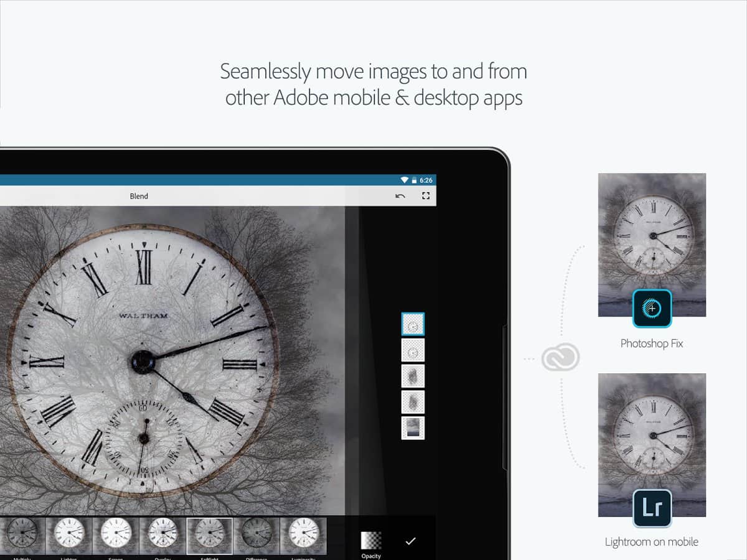Image resolution: width=747 pixels, height=560 pixels.
Task: Tap the battery status icon
Action: [414, 180]
